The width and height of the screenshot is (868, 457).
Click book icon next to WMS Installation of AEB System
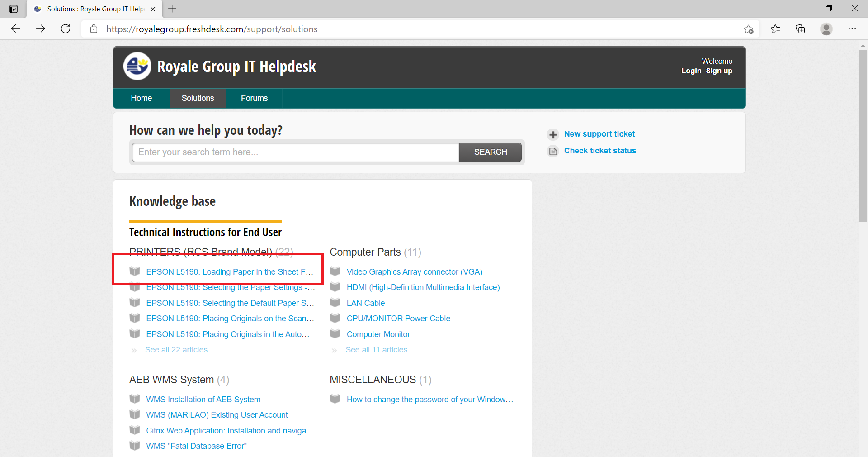135,399
